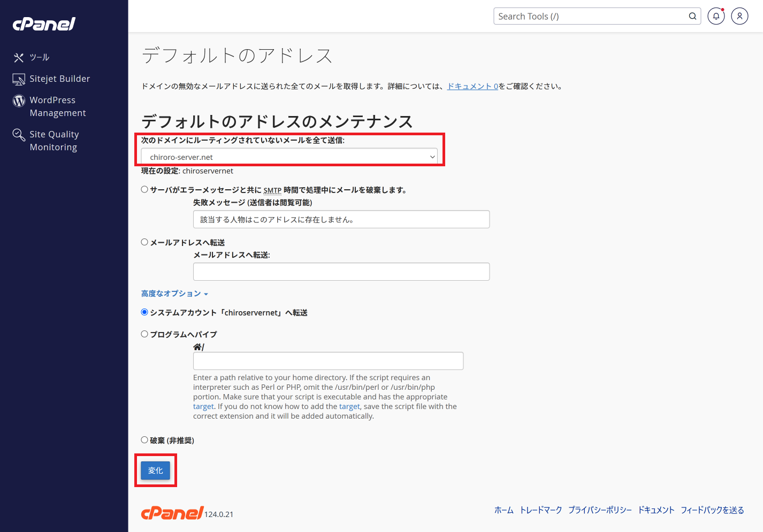Viewport: 763px width, 532px height.
Task: Collapse the 高度なオプション expander
Action: pos(174,294)
